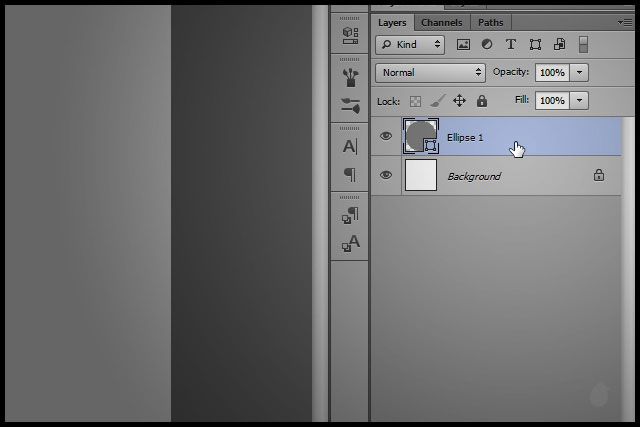This screenshot has width=640, height=427.
Task: Filter for smart objects
Action: pos(559,45)
